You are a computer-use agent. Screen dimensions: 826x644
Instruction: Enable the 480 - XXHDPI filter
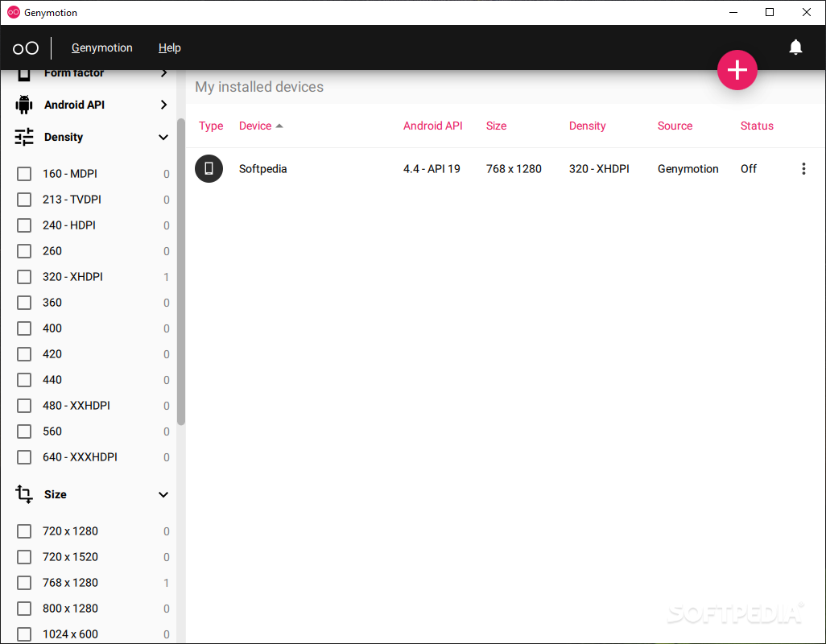(x=24, y=406)
